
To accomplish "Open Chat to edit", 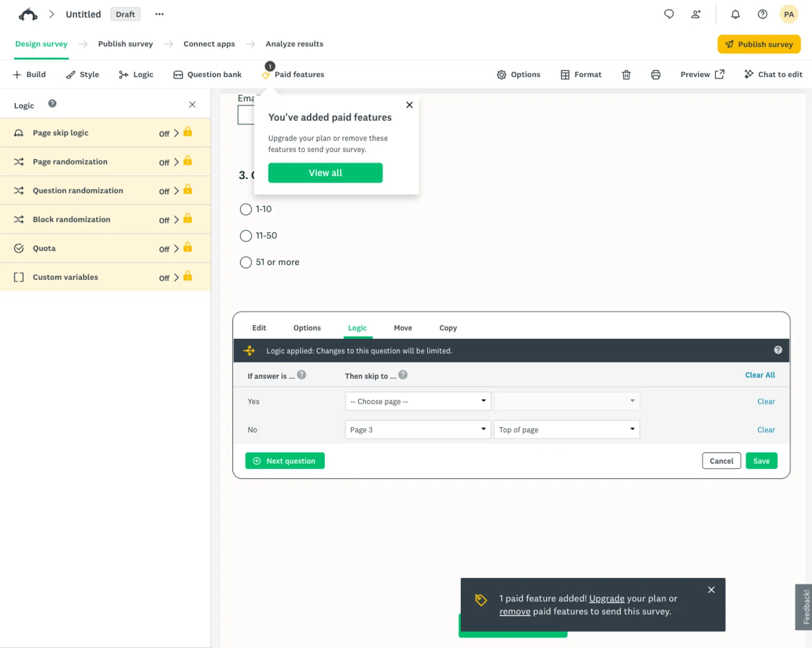I will tap(773, 75).
